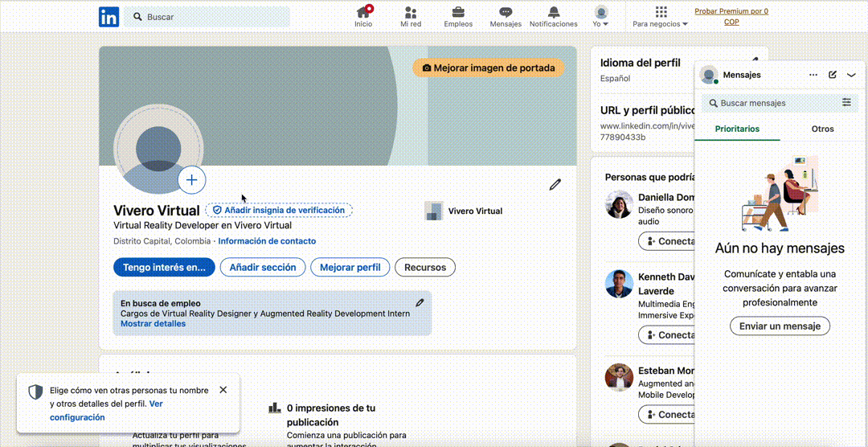Focus the Buscar mensajes field
This screenshot has width=868, height=447.
[x=771, y=103]
